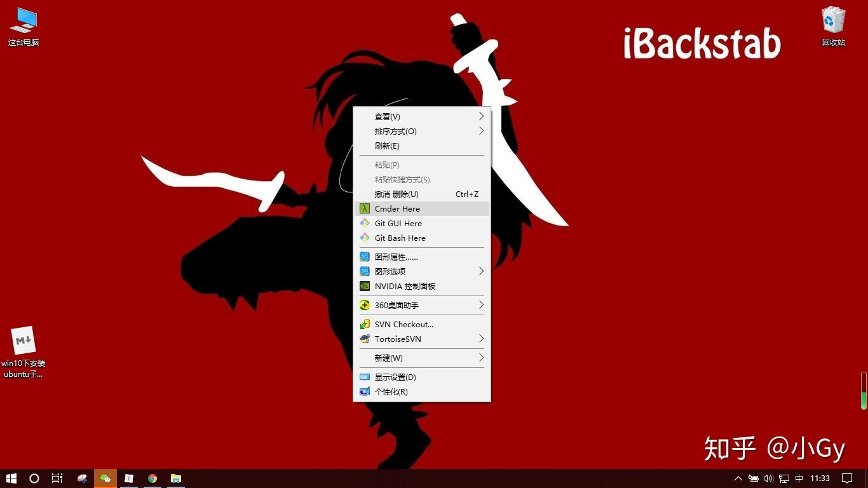Expand the 查看(V) submenu
This screenshot has height=488, width=868.
pyautogui.click(x=422, y=116)
